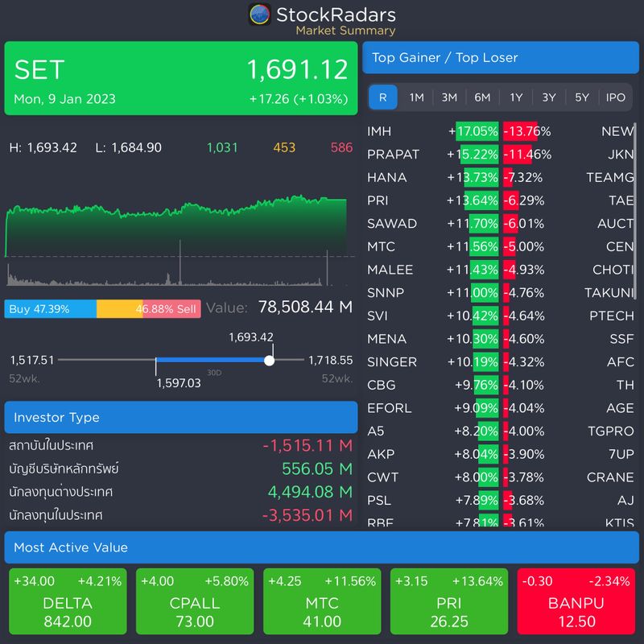Click the 30D range slider handle
This screenshot has height=644, width=644.
click(x=269, y=360)
